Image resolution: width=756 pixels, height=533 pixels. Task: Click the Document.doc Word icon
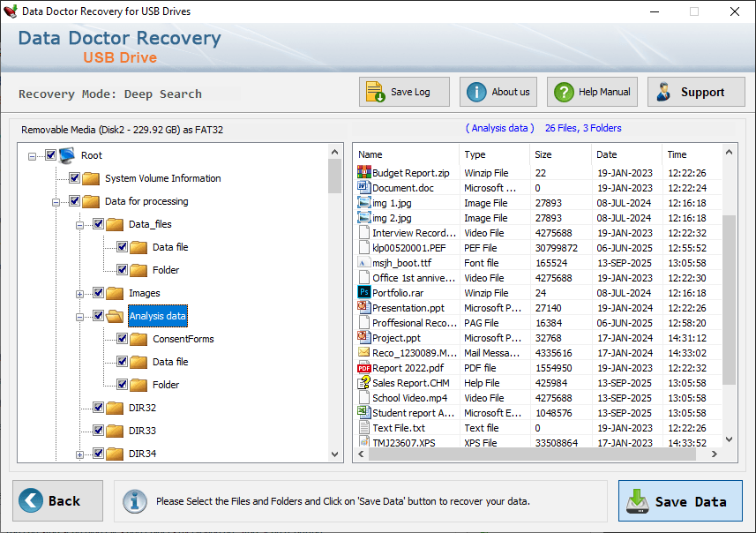(x=364, y=187)
